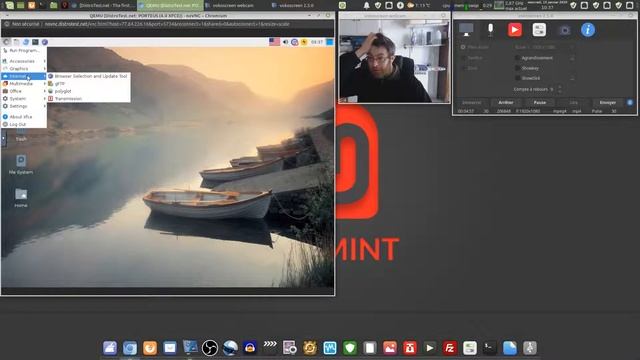The height and width of the screenshot is (360, 640).
Task: Click the notification bell in the top panel
Action: 367,5
